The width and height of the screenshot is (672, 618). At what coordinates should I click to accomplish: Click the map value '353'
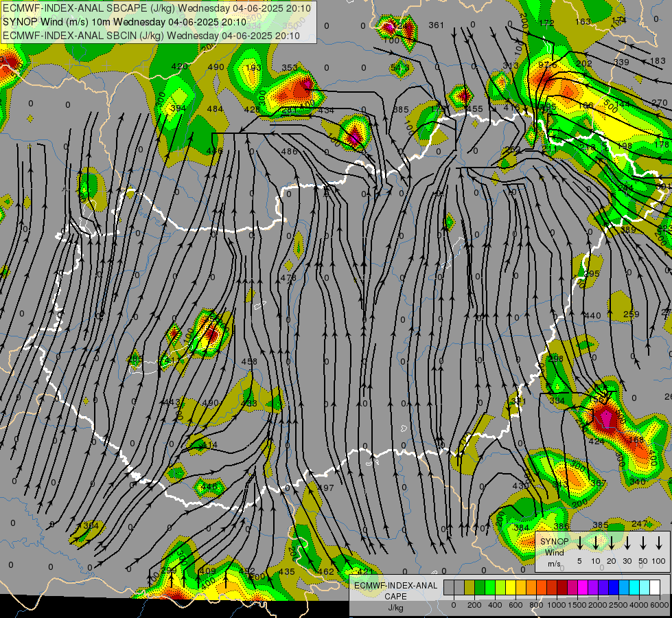[290, 67]
